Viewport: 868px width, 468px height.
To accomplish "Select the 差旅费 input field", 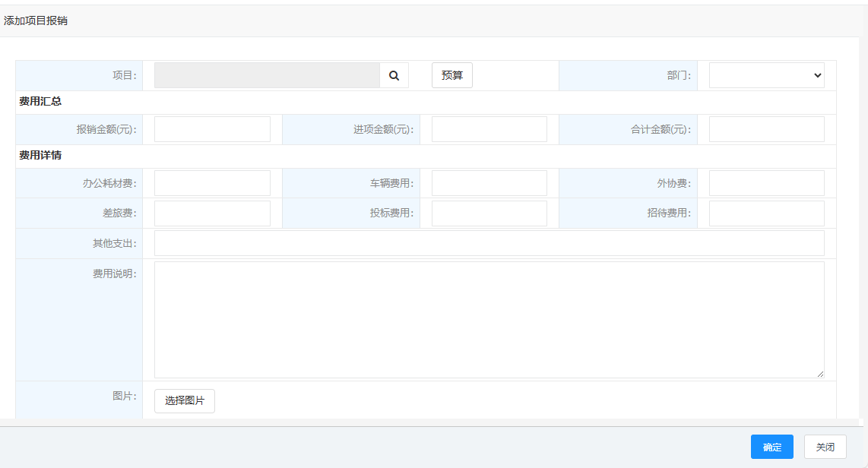I will click(212, 213).
